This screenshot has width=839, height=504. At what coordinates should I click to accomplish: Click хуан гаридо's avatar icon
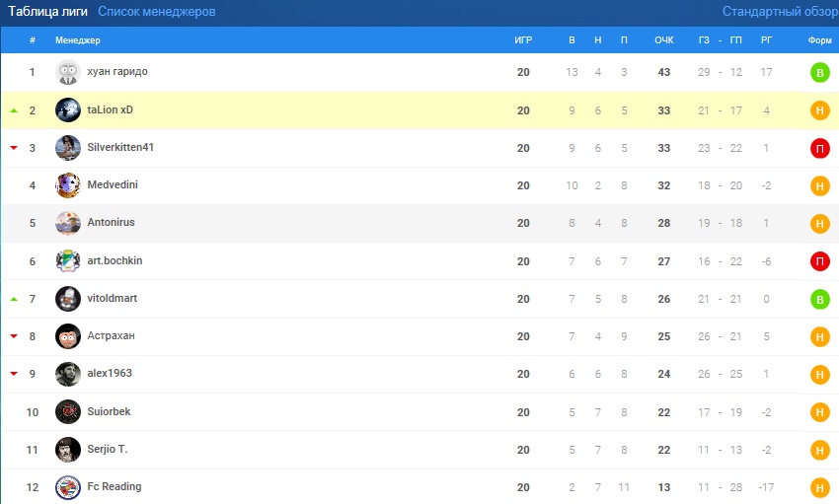68,72
